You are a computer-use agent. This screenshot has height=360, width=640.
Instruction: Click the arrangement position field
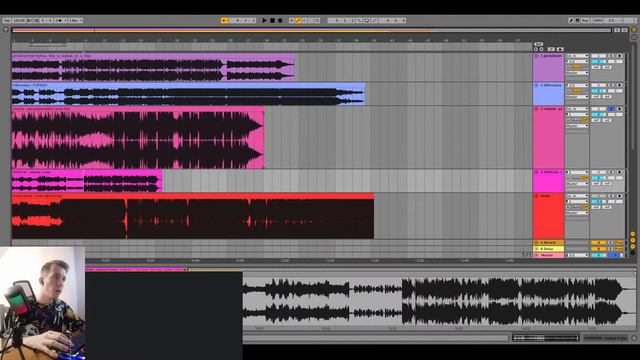pyautogui.click(x=243, y=20)
